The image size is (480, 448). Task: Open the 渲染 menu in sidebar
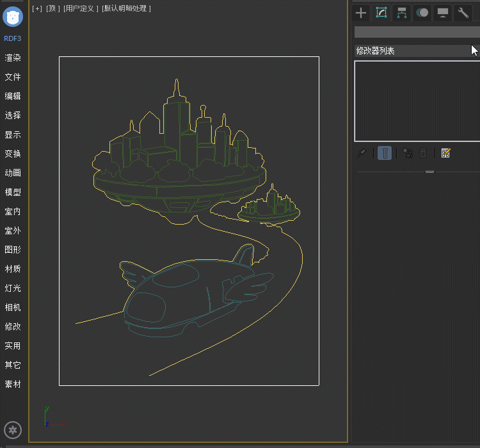coord(13,58)
